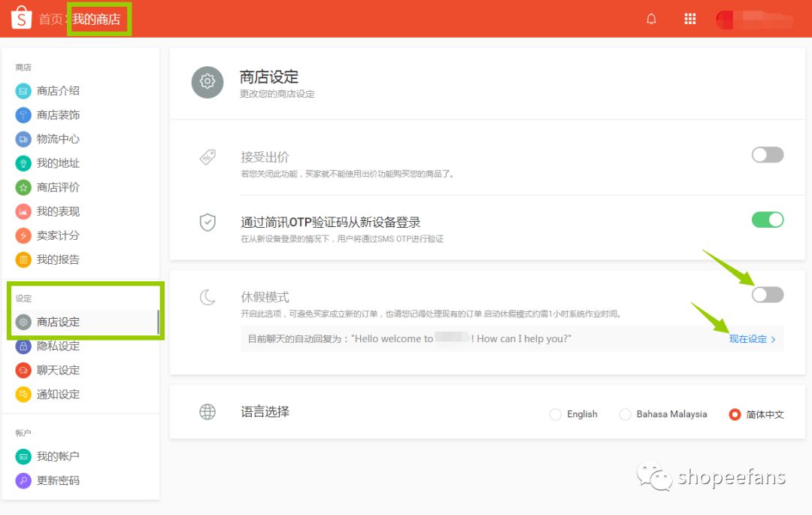The image size is (812, 515).
Task: Turn off the SMS OTP login switch
Action: (768, 220)
